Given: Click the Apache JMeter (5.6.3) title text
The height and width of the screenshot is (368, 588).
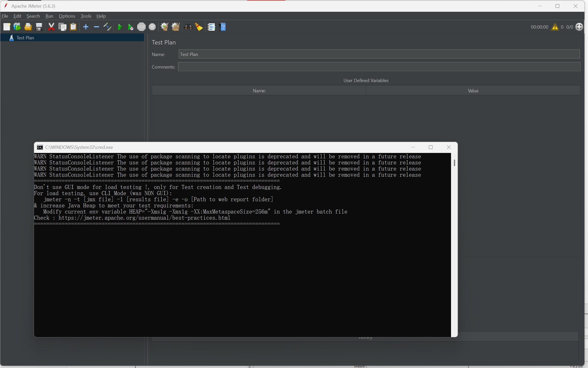Looking at the screenshot, I should click(x=33, y=6).
